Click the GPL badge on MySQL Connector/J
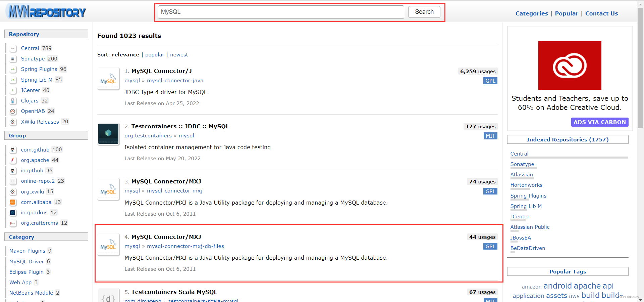This screenshot has width=644, height=302. [490, 81]
